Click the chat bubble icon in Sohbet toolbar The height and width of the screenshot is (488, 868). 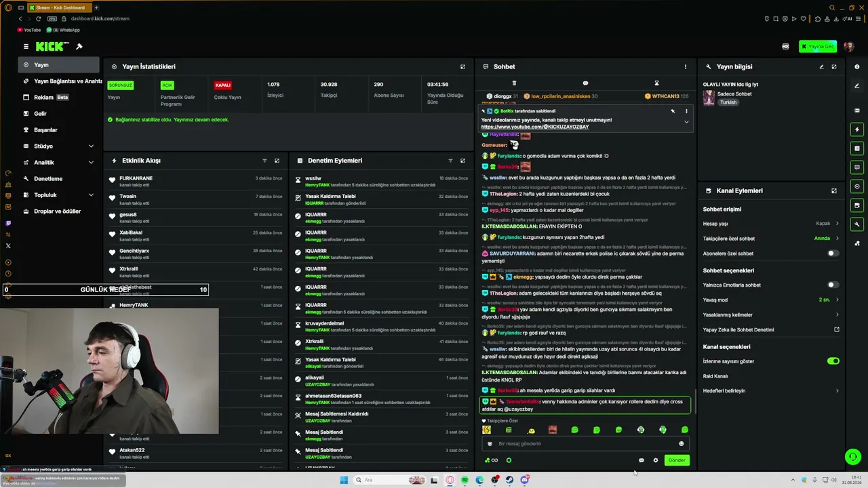pyautogui.click(x=585, y=83)
